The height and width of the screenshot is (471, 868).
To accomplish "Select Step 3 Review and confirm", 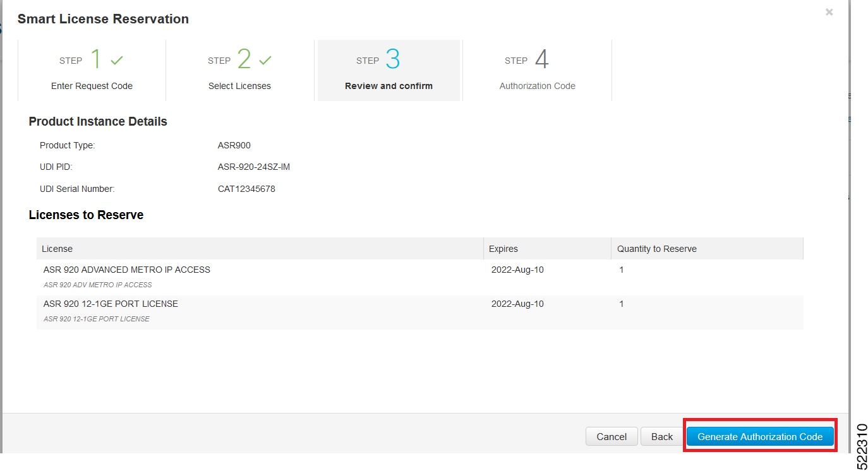I will pyautogui.click(x=389, y=70).
